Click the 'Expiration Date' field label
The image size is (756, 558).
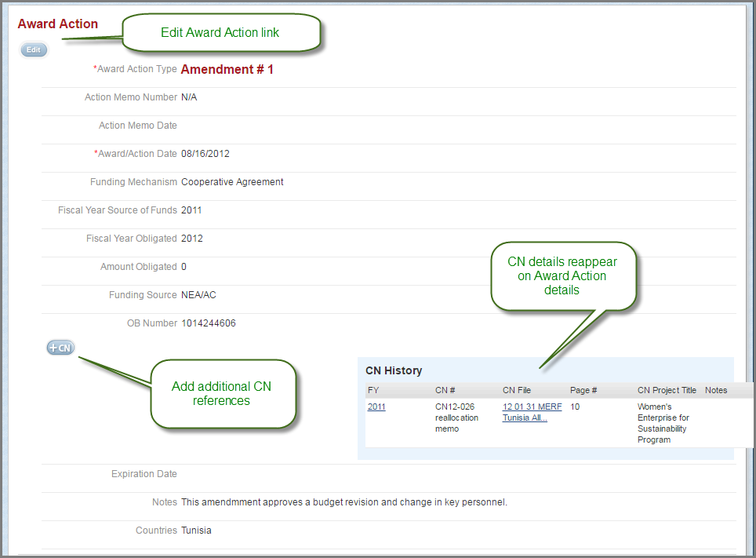coord(144,474)
